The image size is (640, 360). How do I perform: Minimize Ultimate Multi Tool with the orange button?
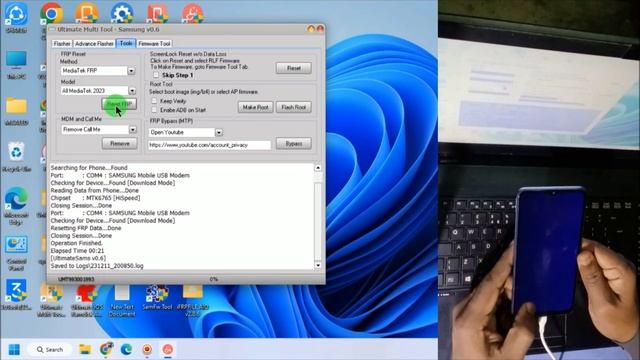click(x=311, y=29)
